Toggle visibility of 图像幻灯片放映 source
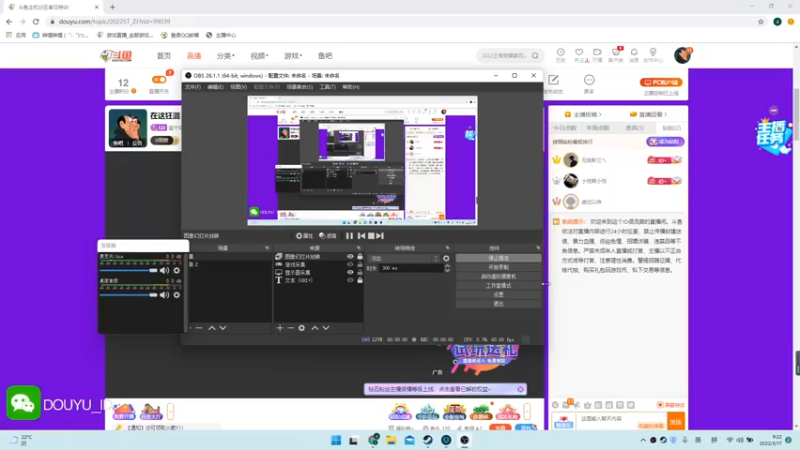Viewport: 800px width, 450px height. [350, 257]
